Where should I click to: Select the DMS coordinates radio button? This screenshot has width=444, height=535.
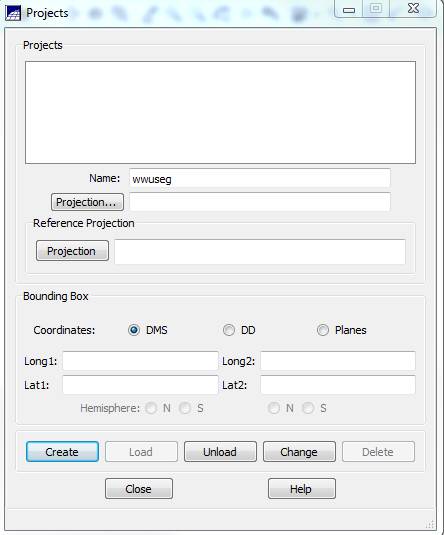[x=134, y=330]
